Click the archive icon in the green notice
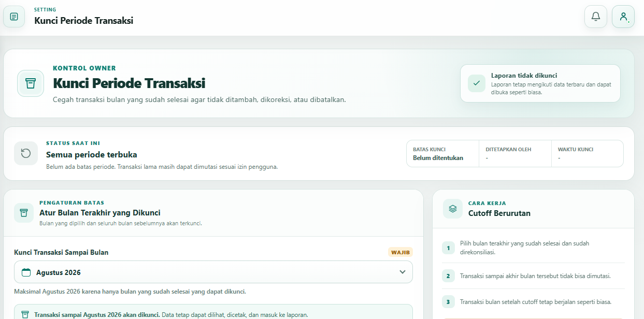Viewport: 644px width, 319px height. [25, 314]
